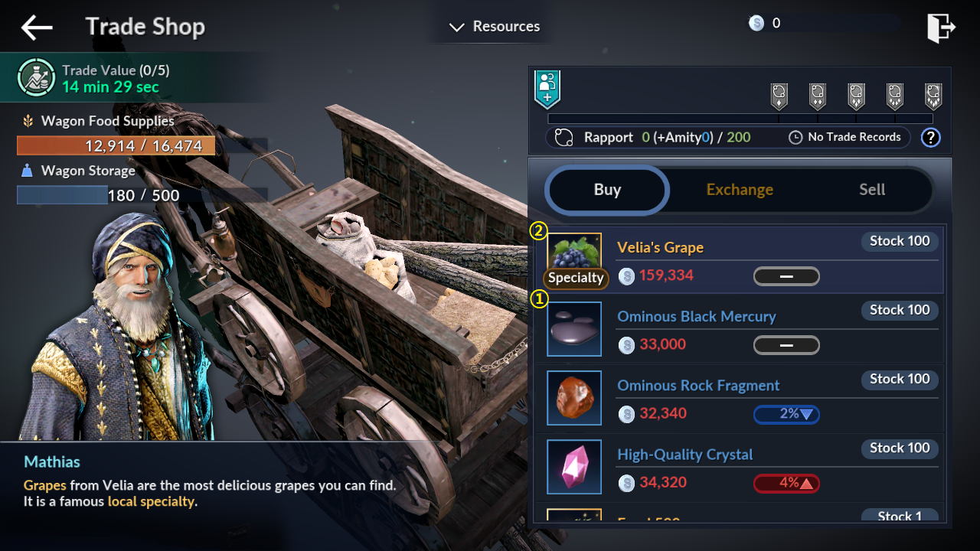Click the Wagon Storage capacity bar
The width and height of the screenshot is (980, 551).
click(100, 195)
